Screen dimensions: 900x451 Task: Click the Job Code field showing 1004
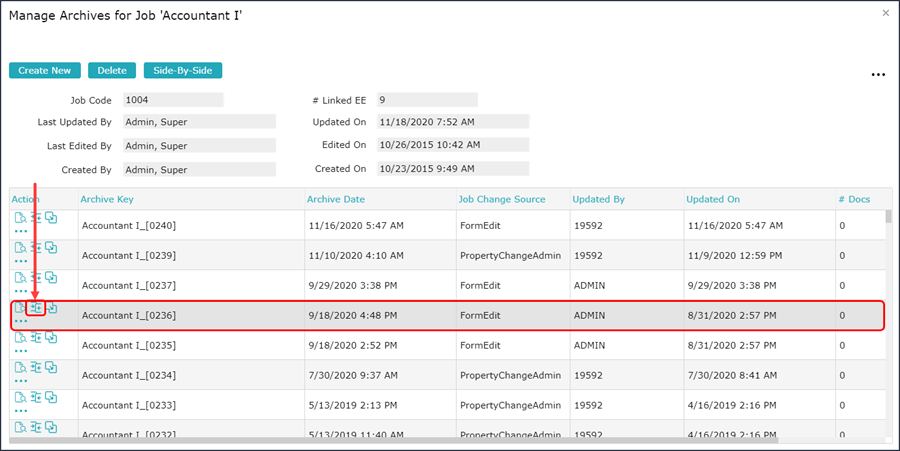tap(172, 100)
